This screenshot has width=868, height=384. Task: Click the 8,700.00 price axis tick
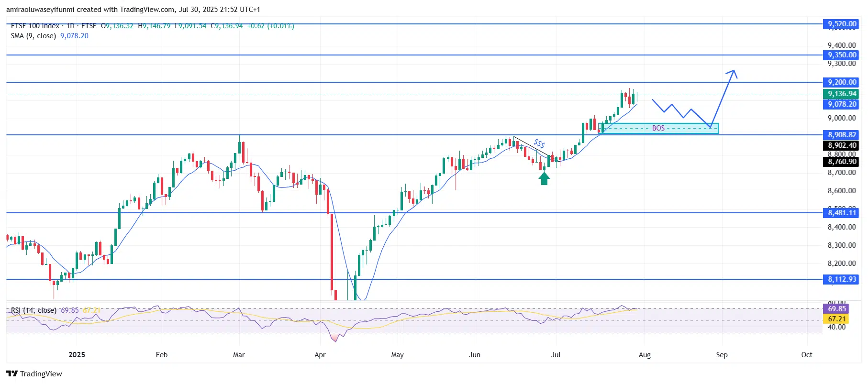[842, 173]
